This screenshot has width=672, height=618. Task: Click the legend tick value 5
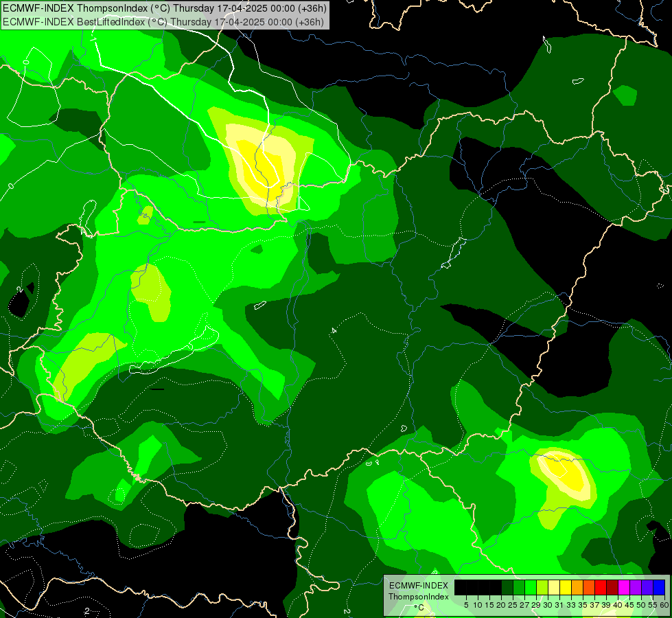466,605
